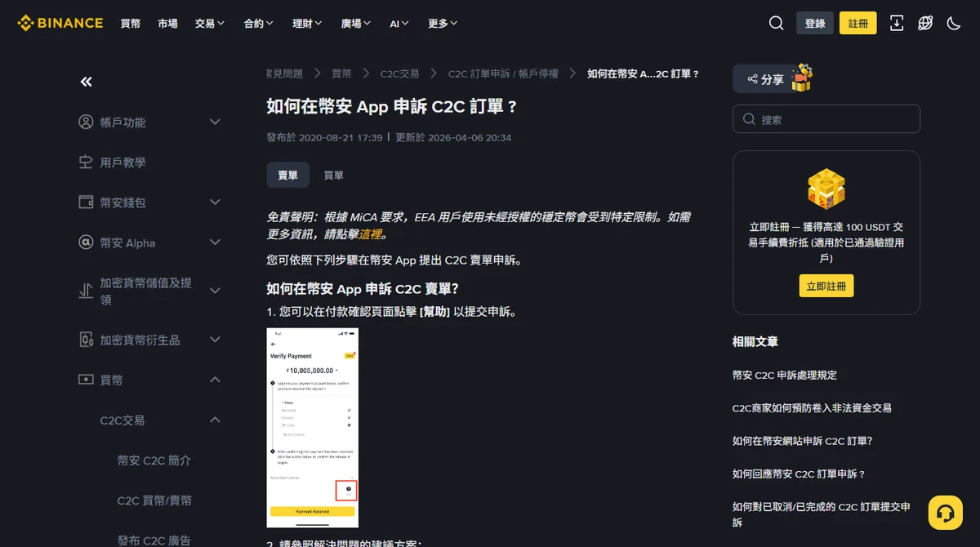This screenshot has height=547, width=980.
Task: Click the 這裡 link in disclaimer
Action: pos(370,234)
